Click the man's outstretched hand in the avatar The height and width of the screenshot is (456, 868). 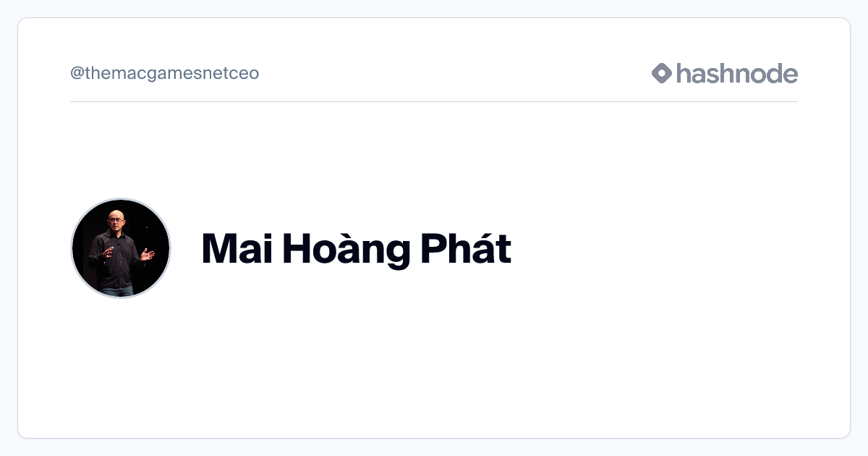tap(148, 254)
